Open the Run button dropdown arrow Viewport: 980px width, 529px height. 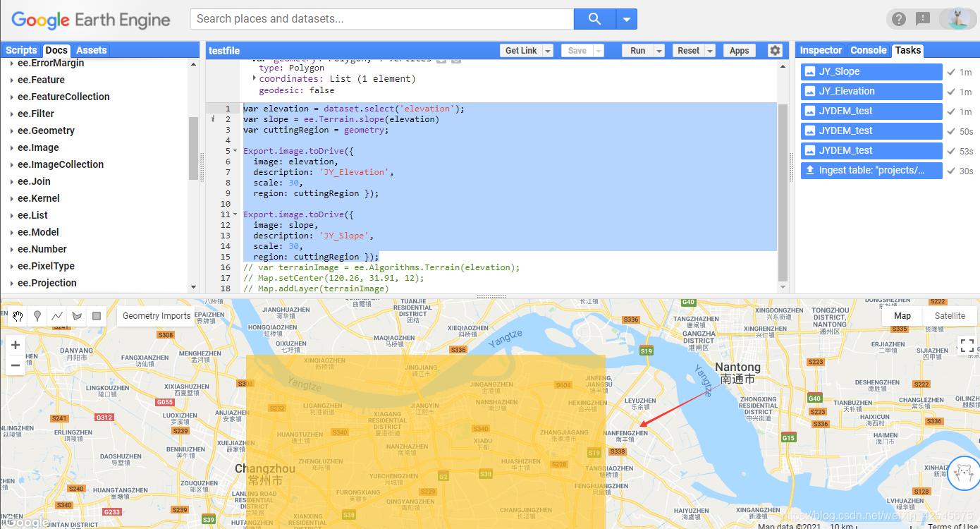pos(659,51)
